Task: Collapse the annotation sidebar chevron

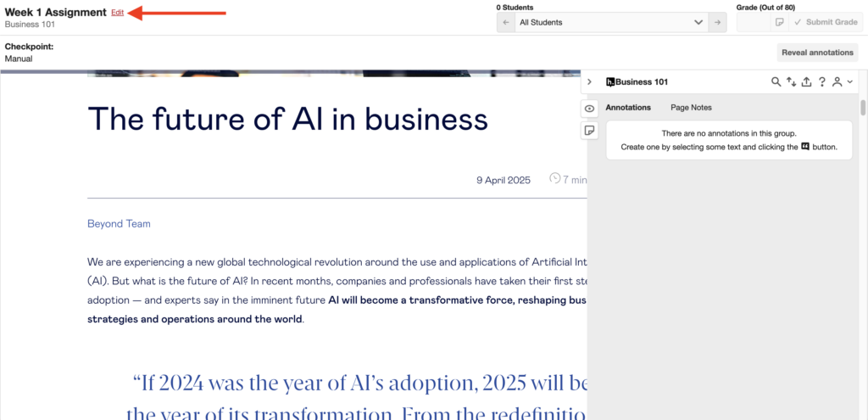Action: [590, 82]
